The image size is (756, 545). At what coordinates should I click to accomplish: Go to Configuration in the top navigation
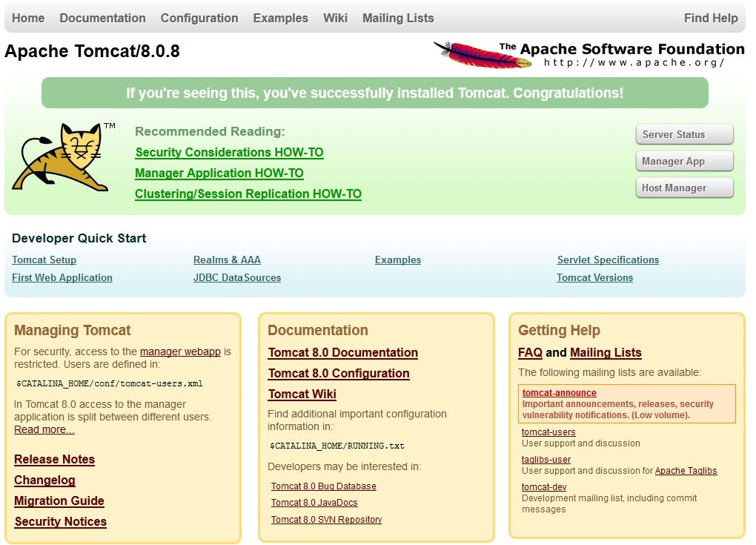(199, 18)
